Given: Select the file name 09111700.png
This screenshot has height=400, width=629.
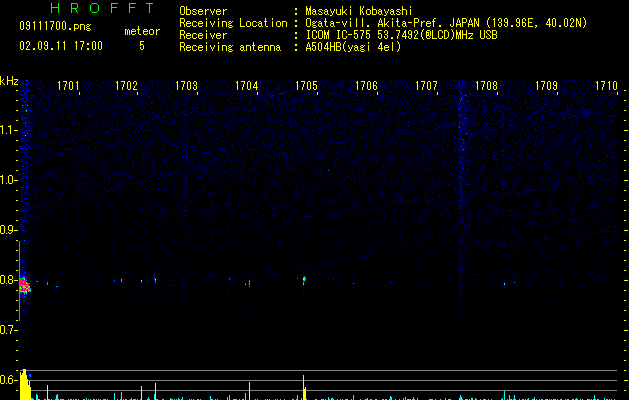Looking at the screenshot, I should [x=55, y=26].
